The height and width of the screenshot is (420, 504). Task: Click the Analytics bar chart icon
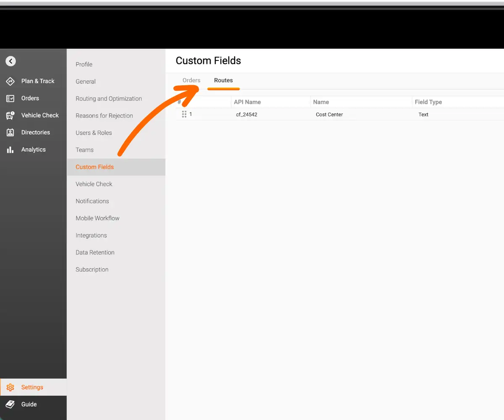[x=10, y=150]
